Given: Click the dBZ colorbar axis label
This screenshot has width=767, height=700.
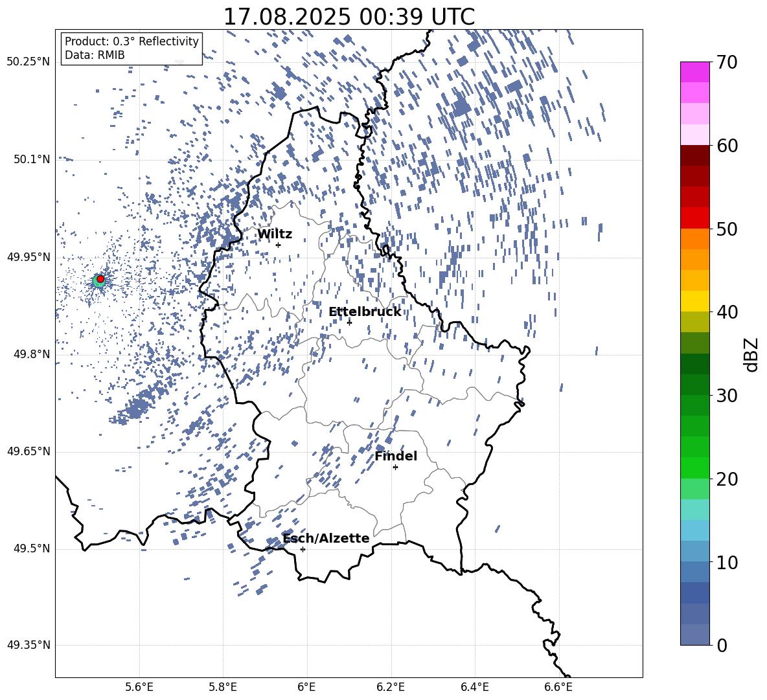Looking at the screenshot, I should [752, 354].
